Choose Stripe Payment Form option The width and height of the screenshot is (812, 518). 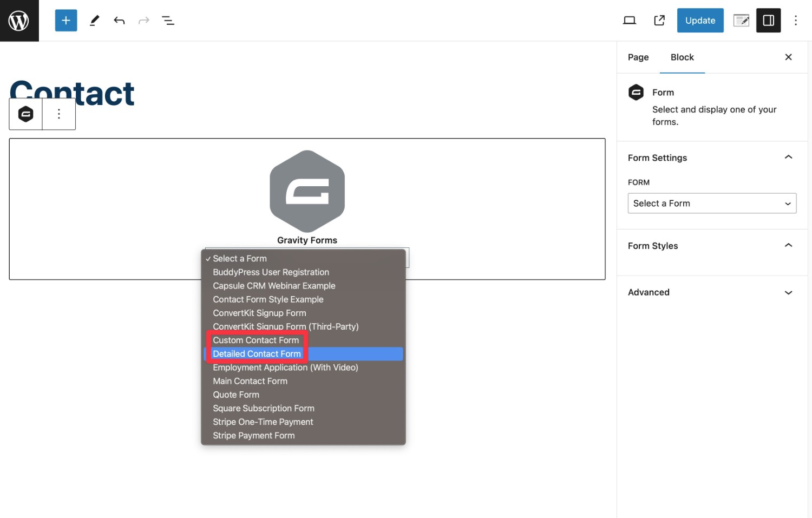(303, 436)
